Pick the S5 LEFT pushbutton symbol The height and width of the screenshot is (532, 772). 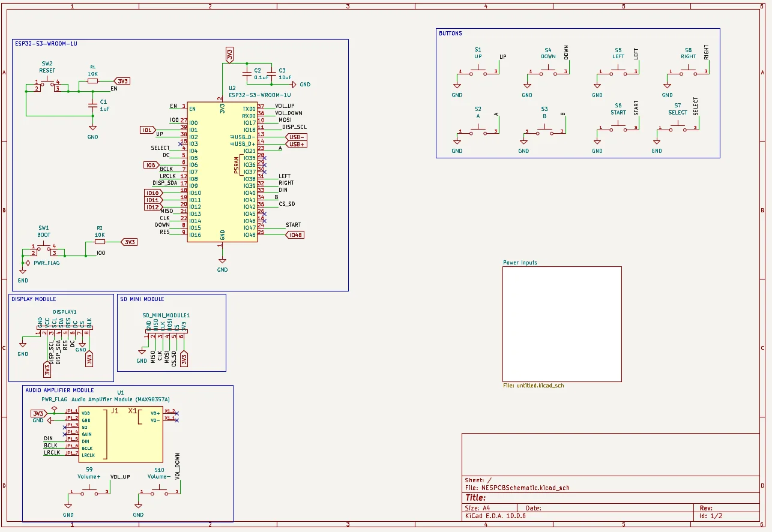tap(618, 71)
